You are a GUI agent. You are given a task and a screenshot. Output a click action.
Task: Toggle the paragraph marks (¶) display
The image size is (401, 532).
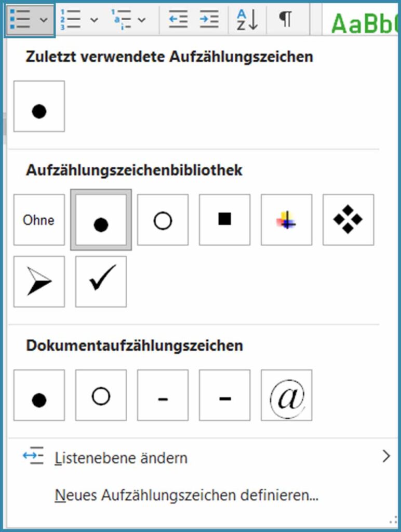(285, 20)
